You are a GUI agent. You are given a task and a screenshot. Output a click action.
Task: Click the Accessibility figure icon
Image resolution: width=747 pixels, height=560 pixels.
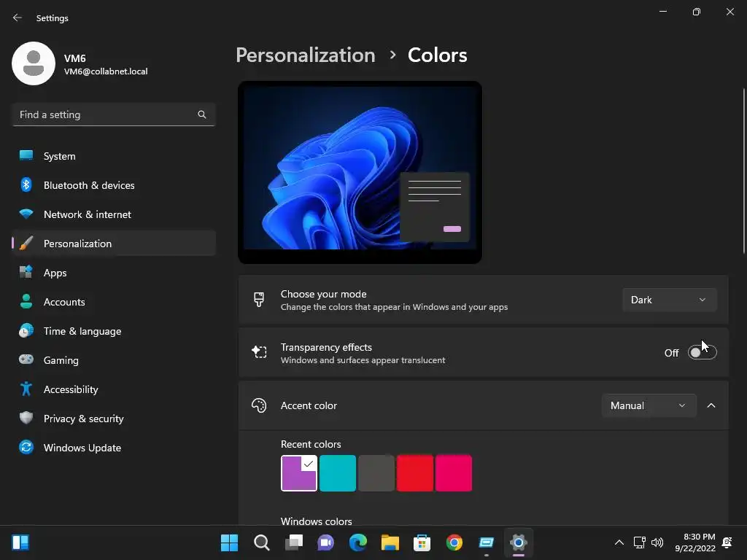coord(26,389)
